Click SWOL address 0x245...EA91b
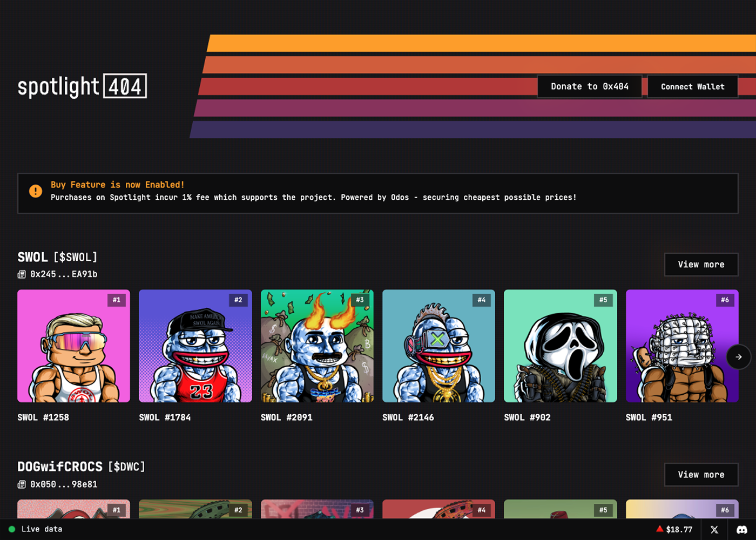 tap(64, 274)
